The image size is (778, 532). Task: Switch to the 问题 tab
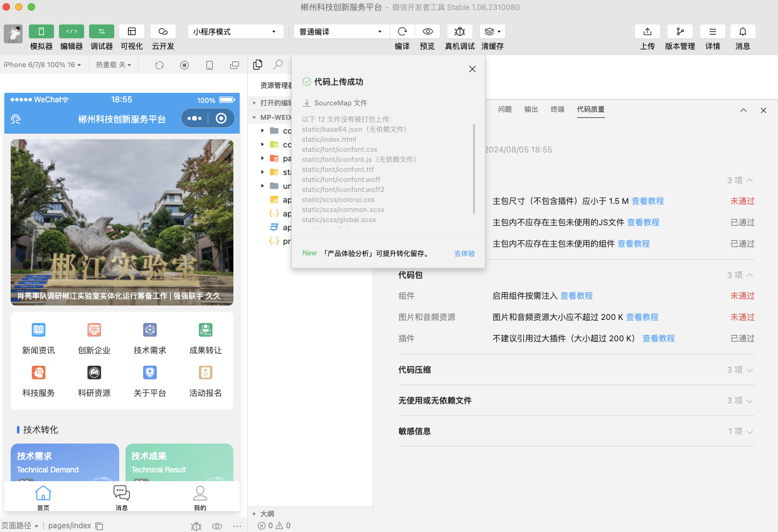(505, 109)
